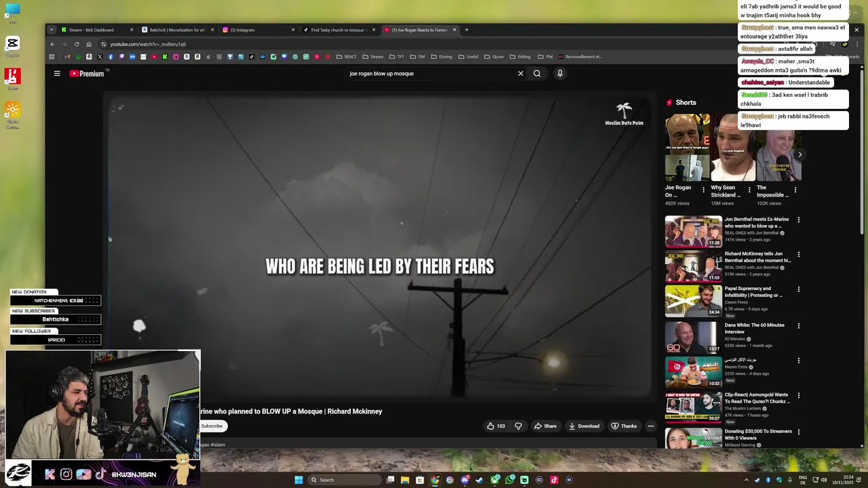Share the video
Image resolution: width=868 pixels, height=488 pixels.
tap(545, 426)
